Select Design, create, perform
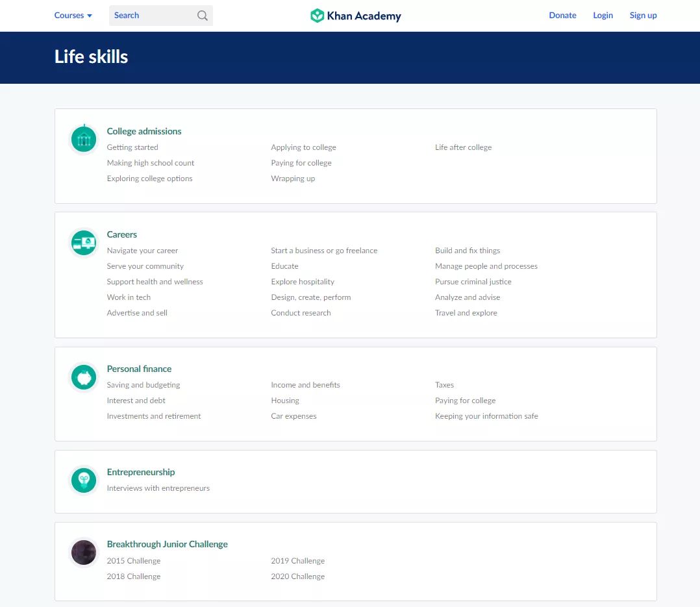 click(x=310, y=297)
